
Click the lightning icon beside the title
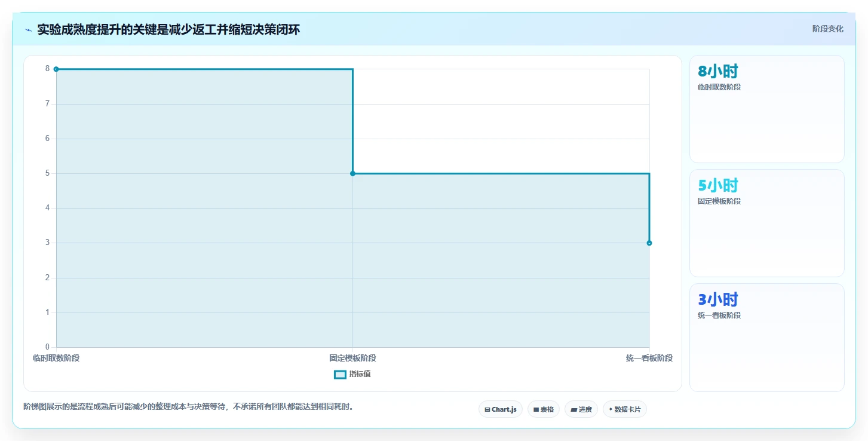click(29, 30)
